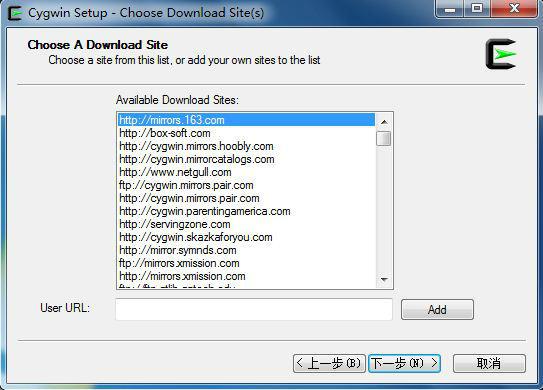The width and height of the screenshot is (543, 390).
Task: Select http://mirror.symnds.com mirror
Action: click(246, 250)
